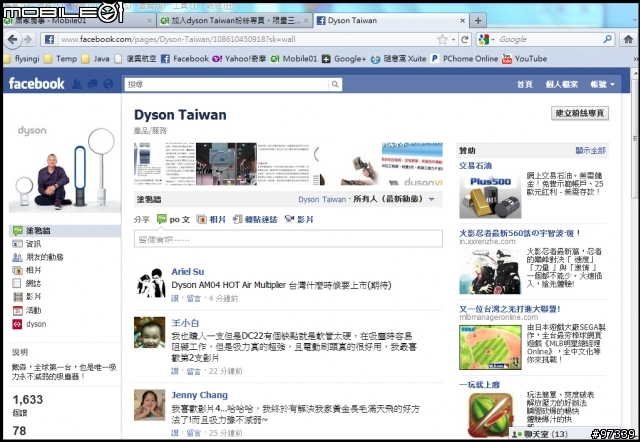Select the 塗鴉牆 wall item in sidebar
The width and height of the screenshot is (640, 442).
point(65,231)
